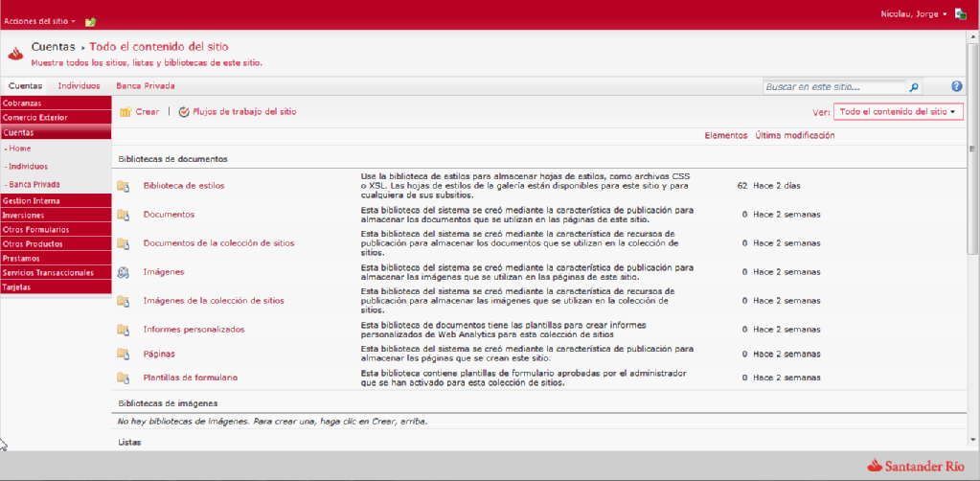
Task: Click the Hace 2 días modification date
Action: click(x=777, y=186)
